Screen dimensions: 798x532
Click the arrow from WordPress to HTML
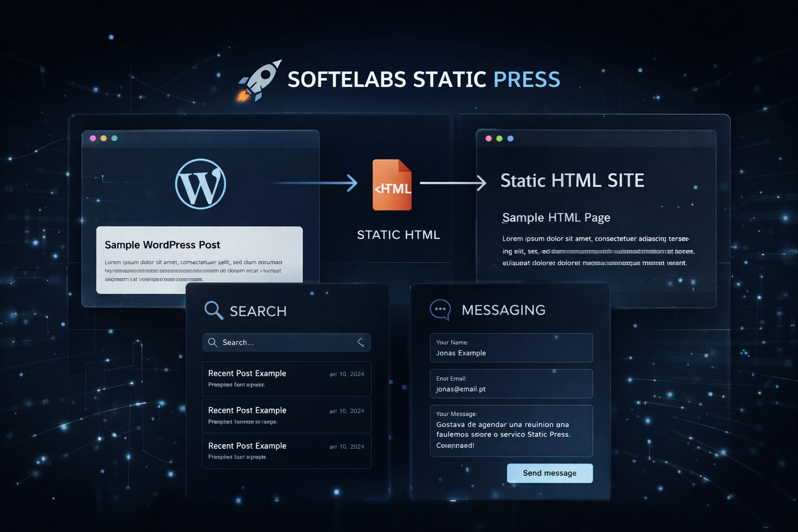click(314, 183)
